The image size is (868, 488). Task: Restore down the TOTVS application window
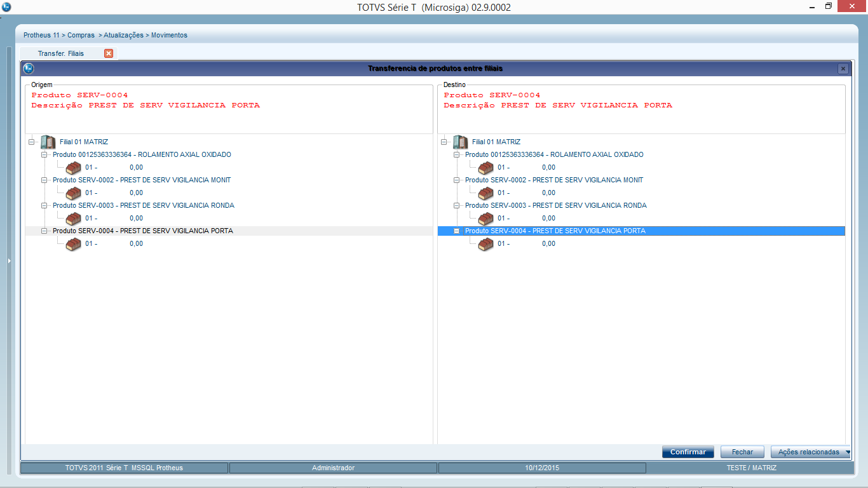(x=829, y=6)
